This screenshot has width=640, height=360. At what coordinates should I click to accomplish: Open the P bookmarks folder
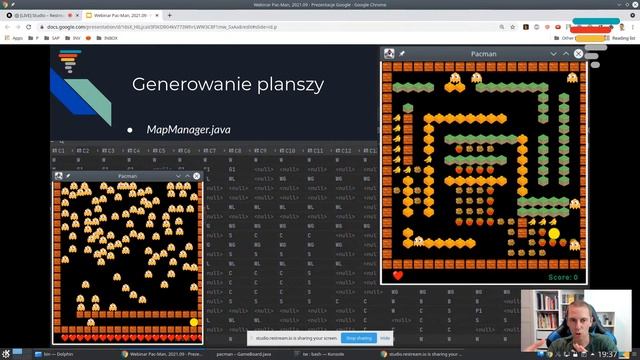[33, 38]
